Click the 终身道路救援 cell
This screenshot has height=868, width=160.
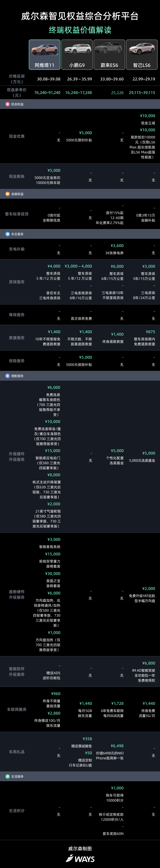pyautogui.click(x=113, y=342)
